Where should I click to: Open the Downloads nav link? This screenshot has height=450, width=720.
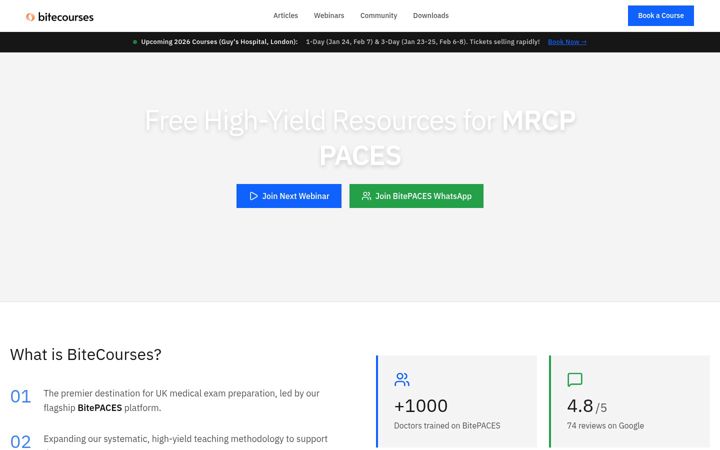(431, 16)
